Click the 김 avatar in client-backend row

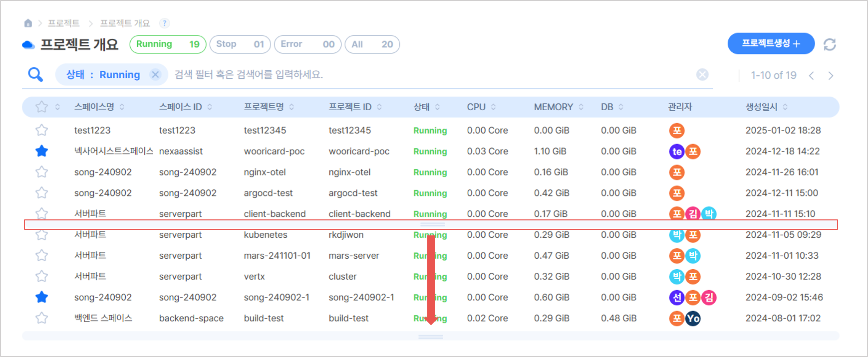pos(693,214)
